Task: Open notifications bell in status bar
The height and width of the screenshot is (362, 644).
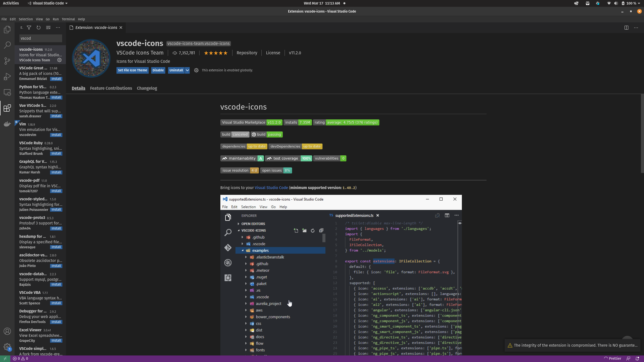Action: coord(637,358)
